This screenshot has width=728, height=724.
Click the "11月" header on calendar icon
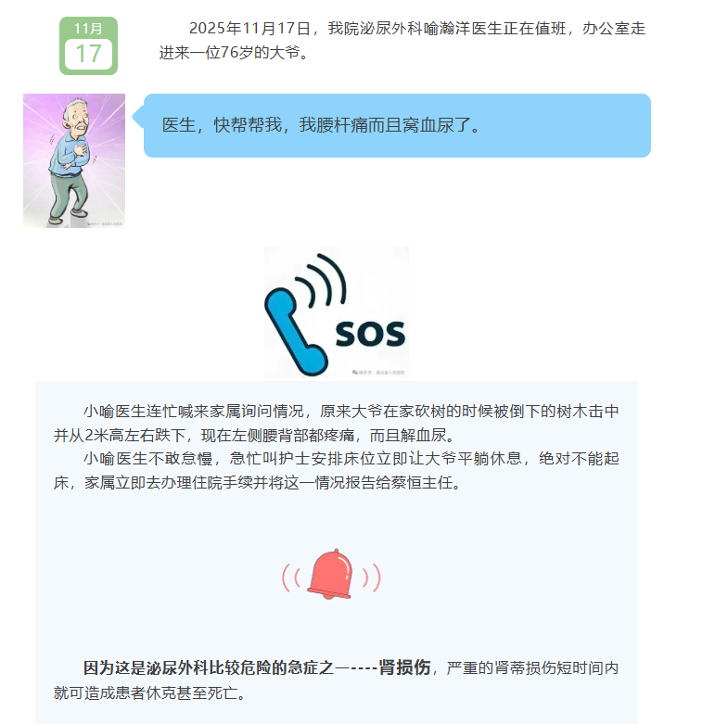[88, 29]
